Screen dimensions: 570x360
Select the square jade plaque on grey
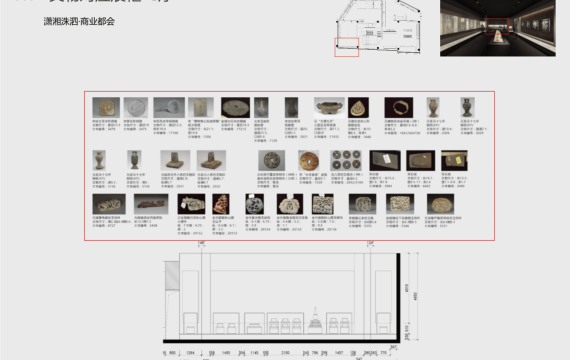(362, 204)
